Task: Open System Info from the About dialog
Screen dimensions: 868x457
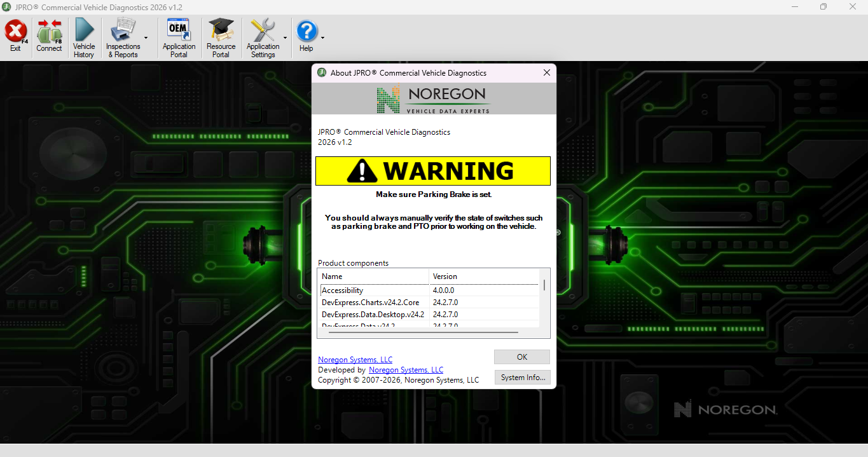Action: (x=522, y=378)
